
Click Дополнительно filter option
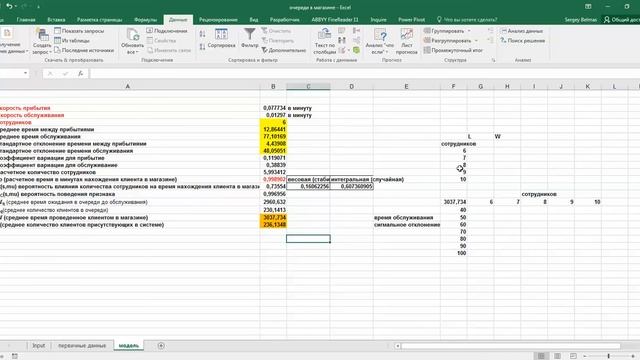pyautogui.click(x=284, y=50)
